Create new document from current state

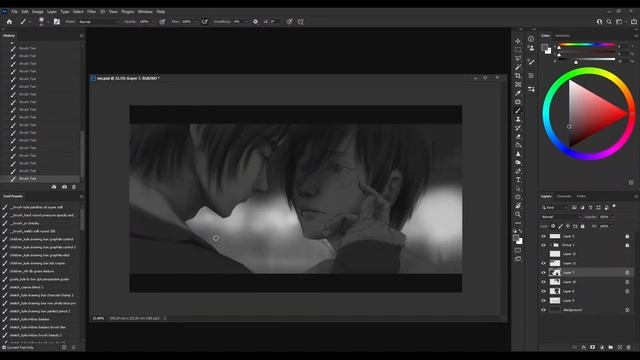point(54,187)
